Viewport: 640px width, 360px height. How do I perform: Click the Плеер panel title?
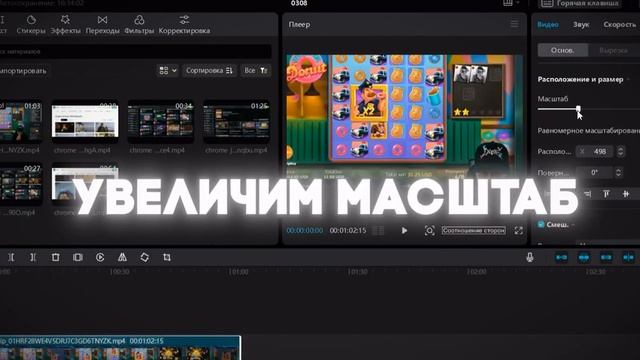coord(299,24)
